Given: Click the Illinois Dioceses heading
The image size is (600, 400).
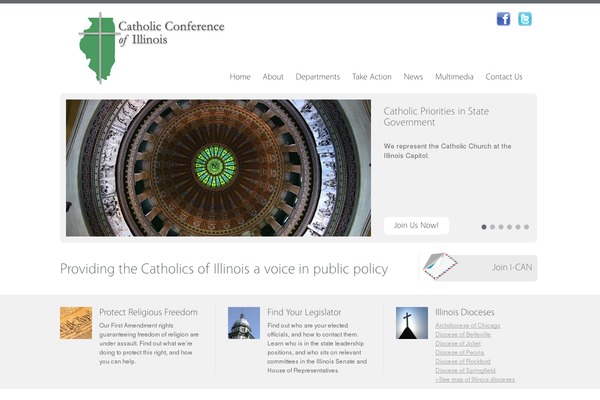Looking at the screenshot, I should (465, 312).
